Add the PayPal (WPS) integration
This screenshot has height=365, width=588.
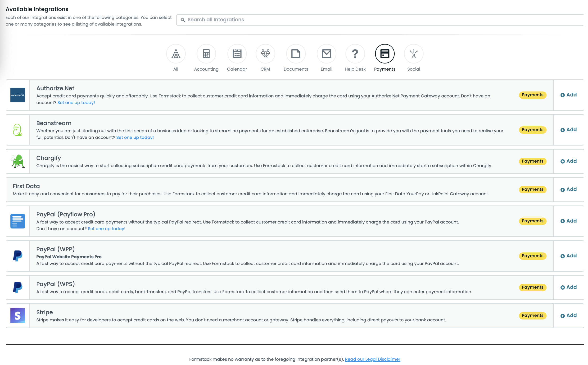pos(568,287)
